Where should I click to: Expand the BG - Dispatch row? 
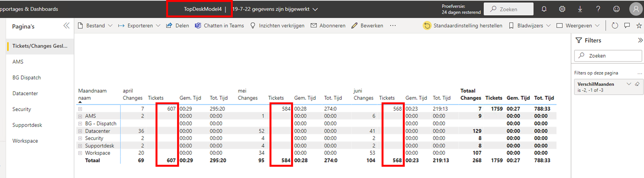coord(80,124)
